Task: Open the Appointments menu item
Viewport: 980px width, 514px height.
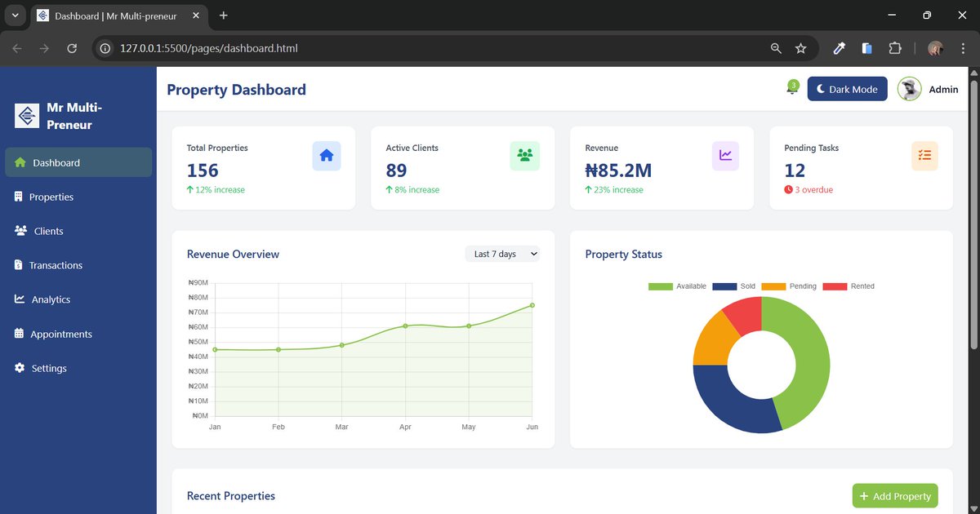Action: [x=78, y=334]
